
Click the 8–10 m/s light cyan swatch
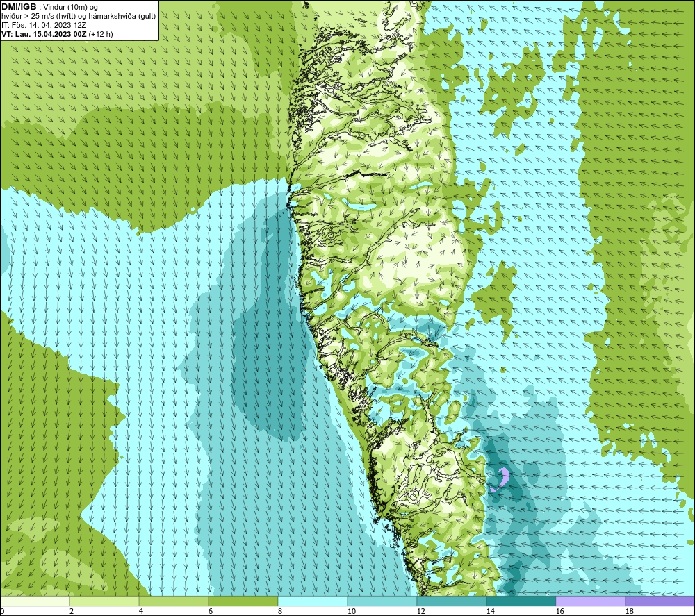[313, 601]
